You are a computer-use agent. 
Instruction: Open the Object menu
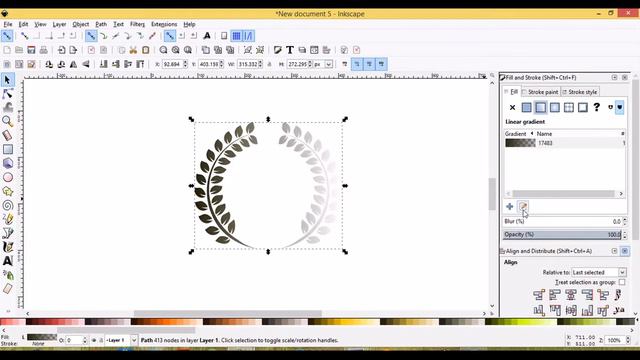pos(80,24)
